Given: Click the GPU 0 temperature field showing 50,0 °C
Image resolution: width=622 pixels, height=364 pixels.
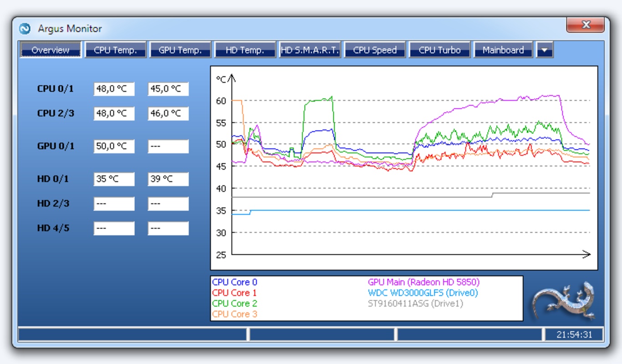Looking at the screenshot, I should coord(114,147).
